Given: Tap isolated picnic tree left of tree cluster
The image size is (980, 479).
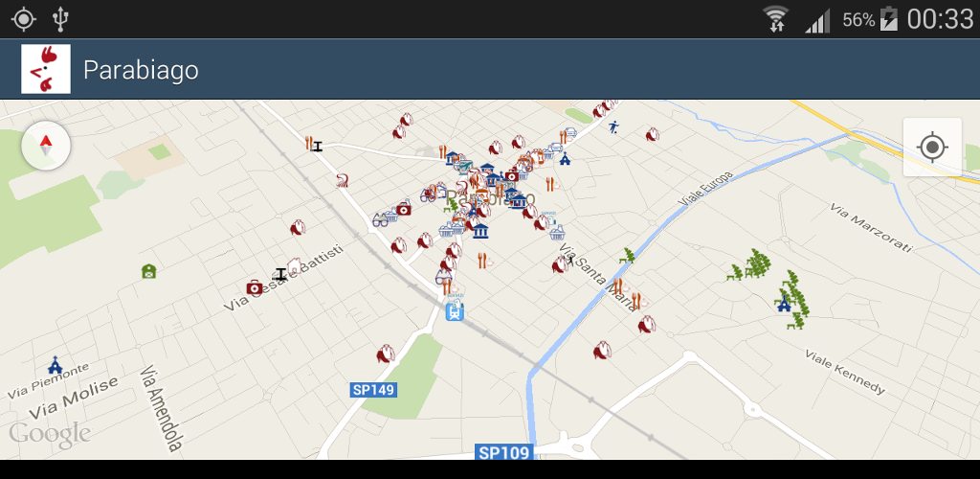Looking at the screenshot, I should coord(736,272).
